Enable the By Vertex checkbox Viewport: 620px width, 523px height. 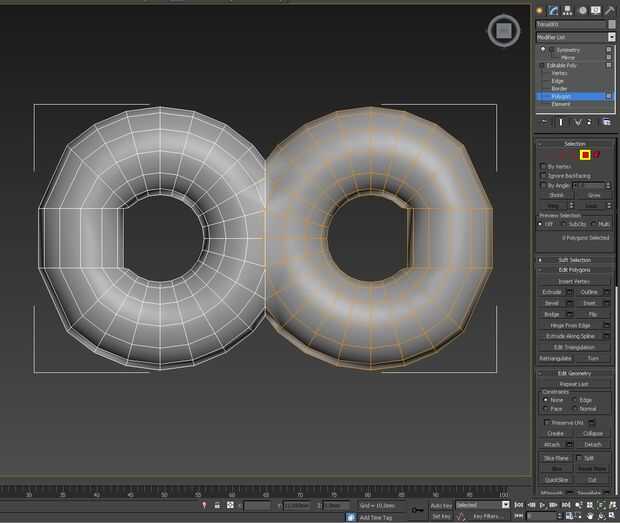click(x=543, y=166)
